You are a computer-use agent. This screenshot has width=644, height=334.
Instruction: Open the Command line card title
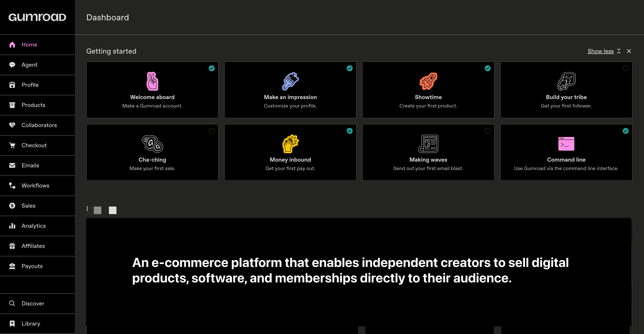coord(566,160)
